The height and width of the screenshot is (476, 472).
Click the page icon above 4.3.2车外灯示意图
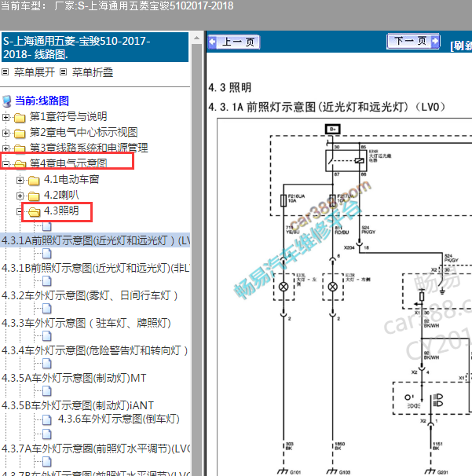pos(47,281)
